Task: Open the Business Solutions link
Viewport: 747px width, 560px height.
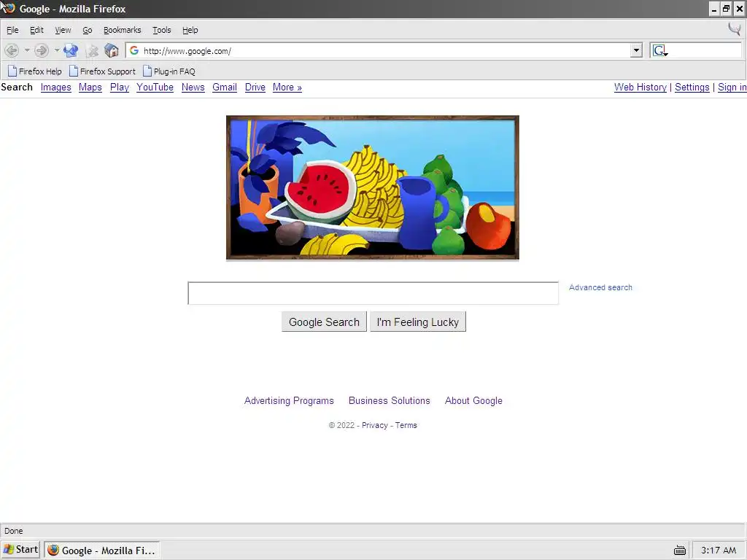Action: click(x=390, y=400)
